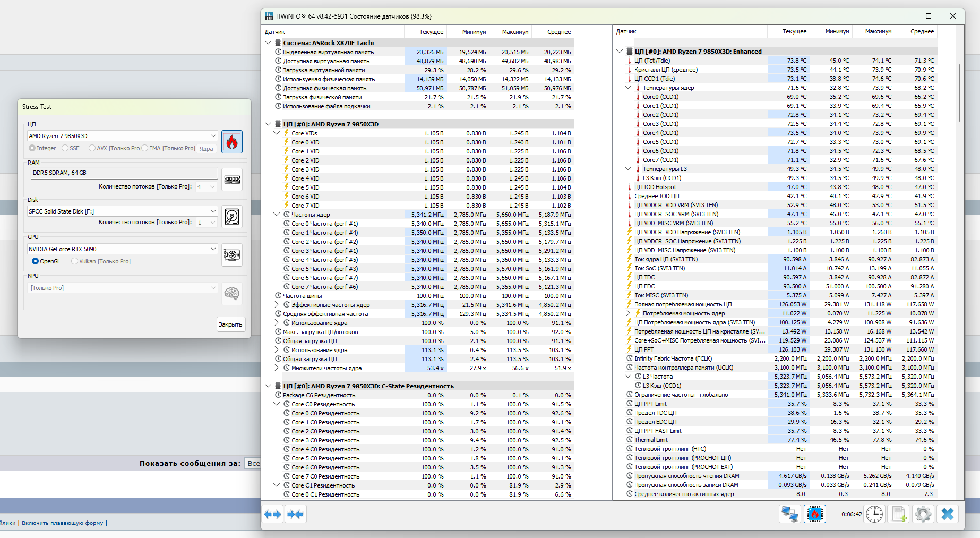The width and height of the screenshot is (980, 538).
Task: Open the CPU selection dropdown AMD Ryzen 7 9850X3D
Action: pyautogui.click(x=123, y=136)
